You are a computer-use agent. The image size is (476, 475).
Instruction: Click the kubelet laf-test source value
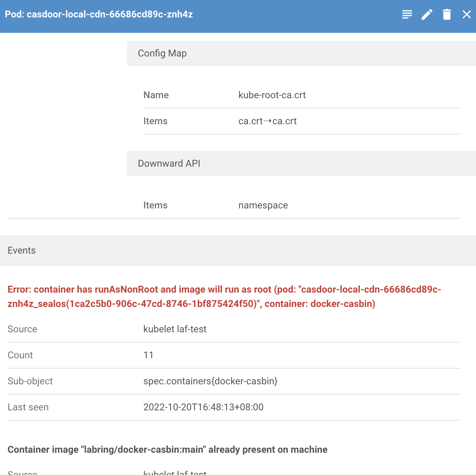[x=175, y=329]
